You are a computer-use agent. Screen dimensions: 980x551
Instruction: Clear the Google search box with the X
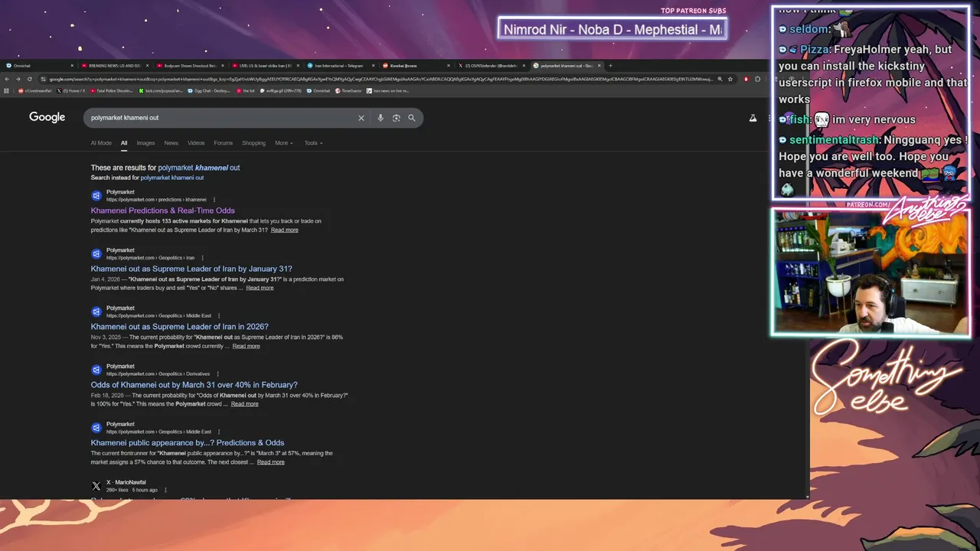tap(361, 118)
